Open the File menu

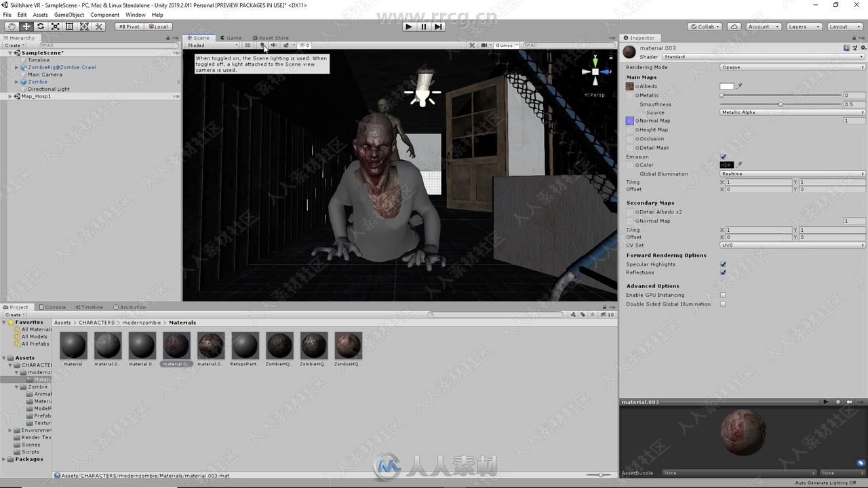pyautogui.click(x=7, y=14)
